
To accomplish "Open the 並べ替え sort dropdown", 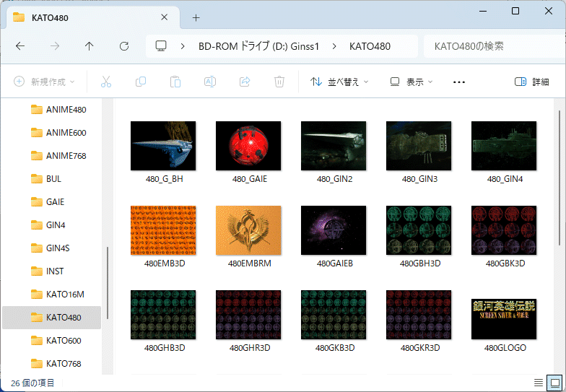I will point(339,82).
